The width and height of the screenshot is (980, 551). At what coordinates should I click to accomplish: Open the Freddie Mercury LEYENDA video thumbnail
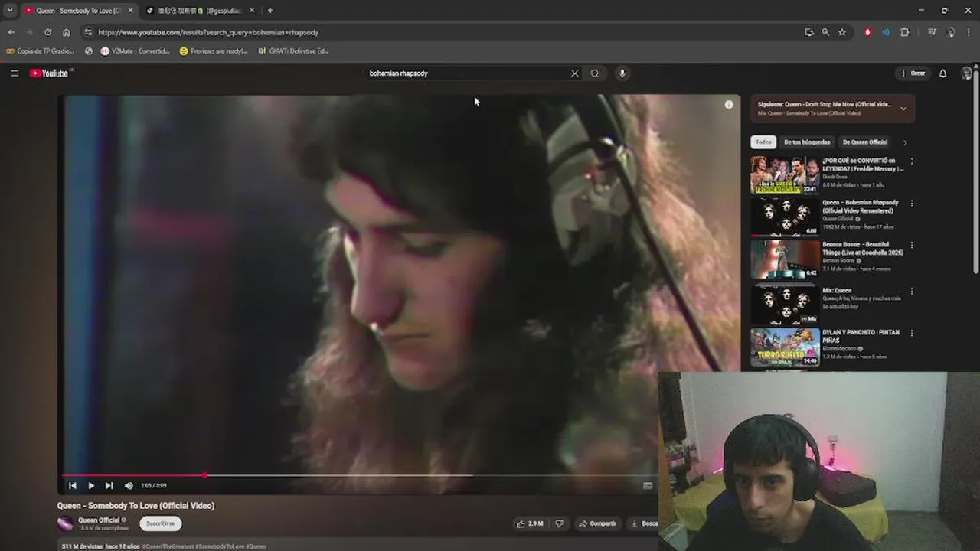click(785, 175)
